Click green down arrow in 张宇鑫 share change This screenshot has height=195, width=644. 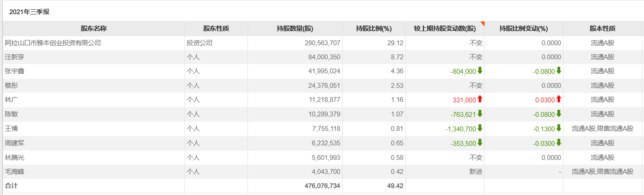(x=480, y=71)
